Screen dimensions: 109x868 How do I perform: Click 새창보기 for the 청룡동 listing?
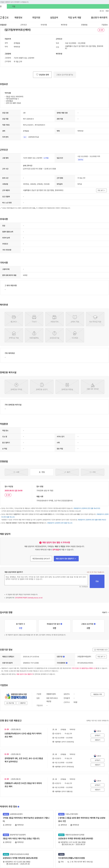pyautogui.click(x=97, y=790)
